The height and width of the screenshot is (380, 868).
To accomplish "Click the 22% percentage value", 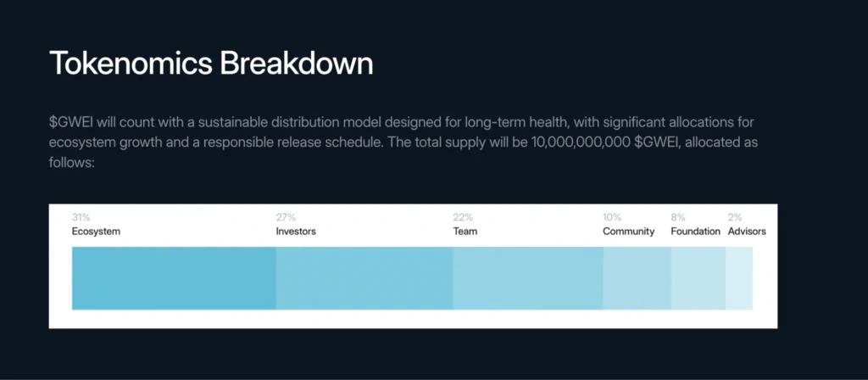I will point(464,217).
